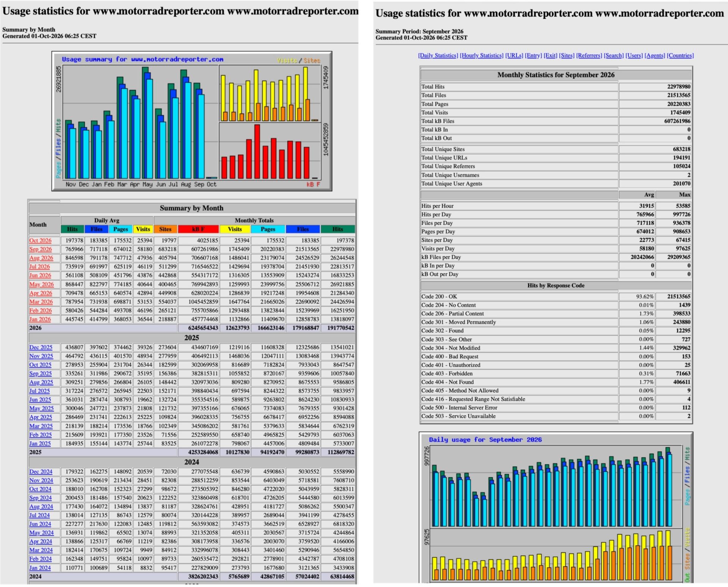Jump to the Sites report
The width and height of the screenshot is (728, 587).
567,55
